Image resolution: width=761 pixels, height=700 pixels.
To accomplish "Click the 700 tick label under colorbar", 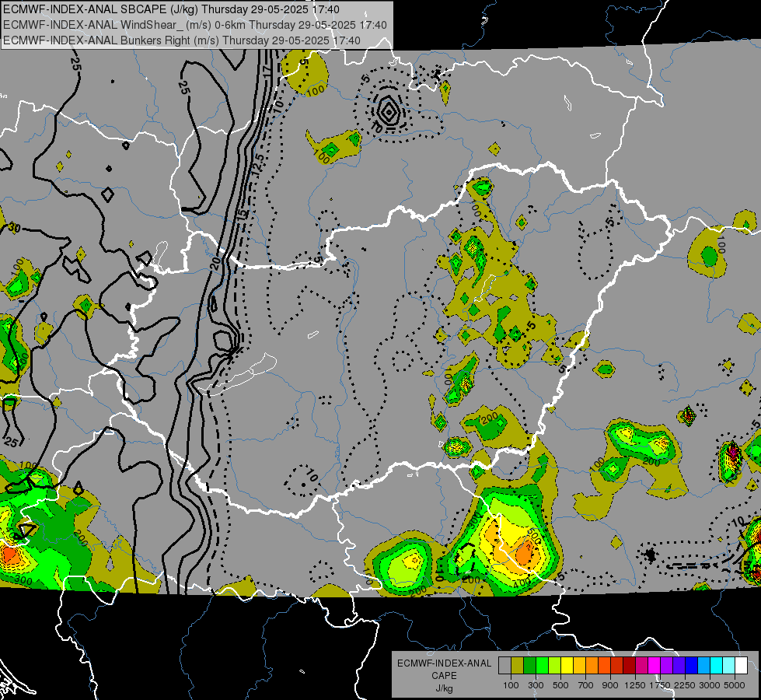I will (x=586, y=685).
